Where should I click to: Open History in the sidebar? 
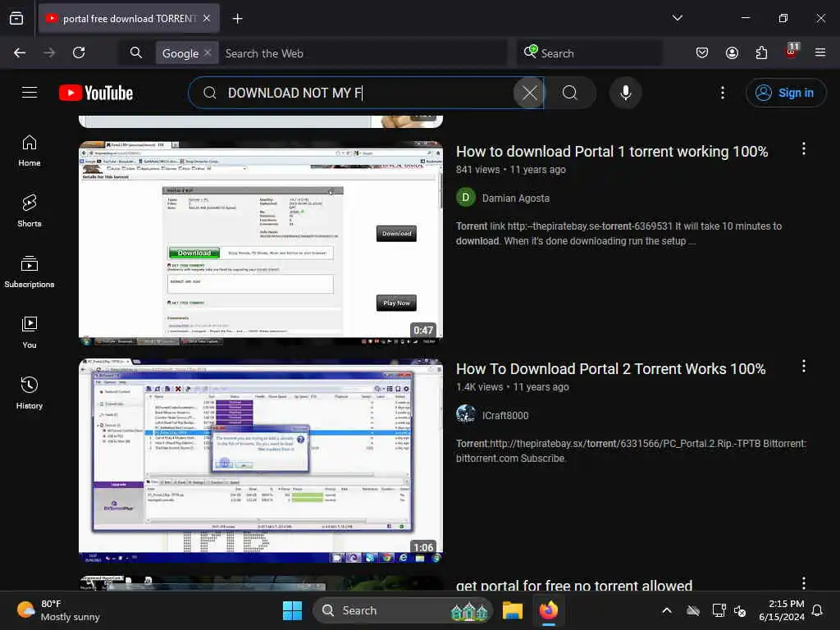(30, 393)
